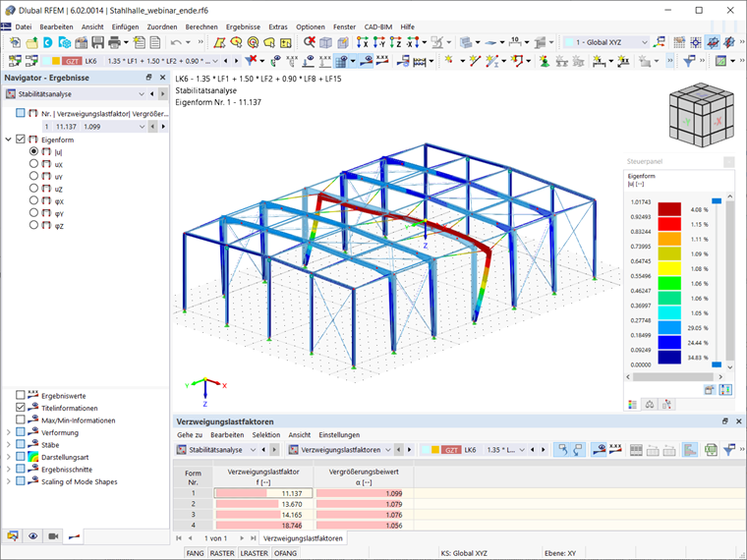Open the navigator data tab icon

point(13,536)
